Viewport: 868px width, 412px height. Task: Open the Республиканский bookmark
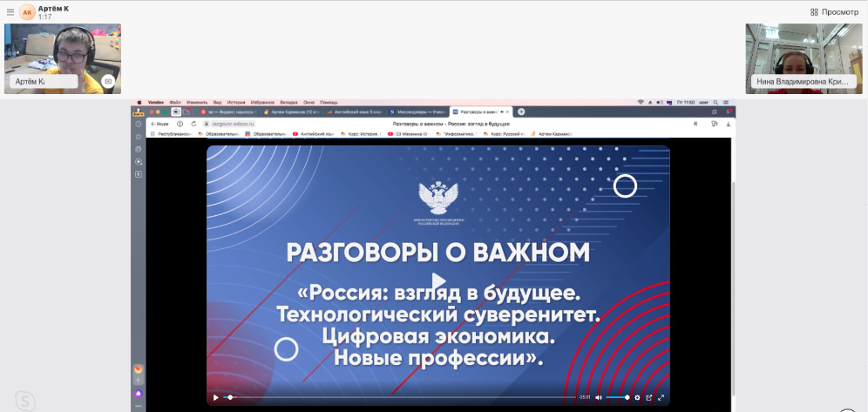pyautogui.click(x=171, y=134)
